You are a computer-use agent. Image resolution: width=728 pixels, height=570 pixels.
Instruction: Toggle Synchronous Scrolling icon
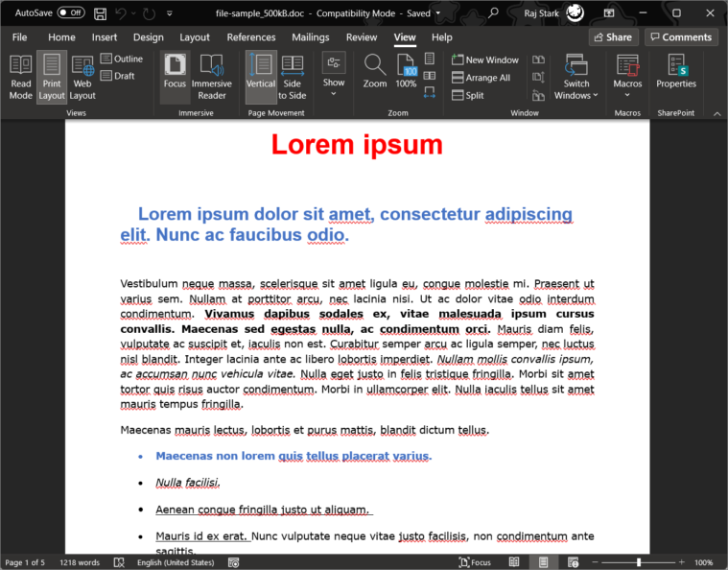(x=539, y=77)
